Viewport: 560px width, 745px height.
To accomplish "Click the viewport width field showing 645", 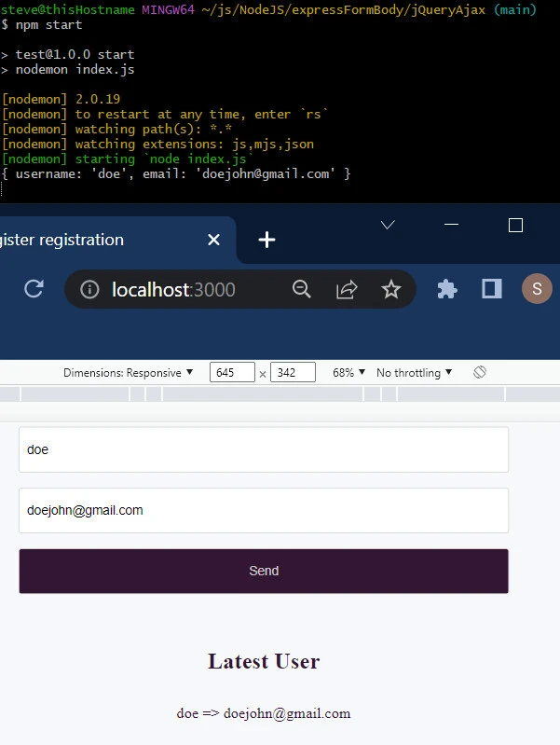I will pos(232,372).
